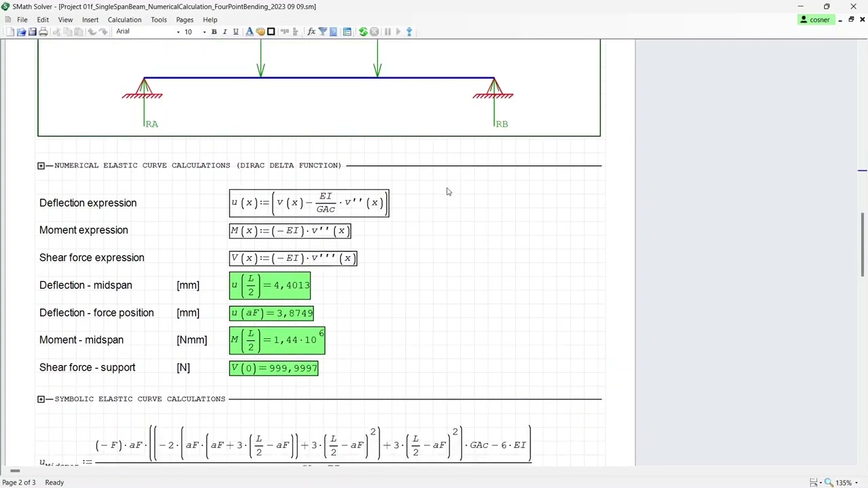Click the 'Page 2 of 3' status text
Screen dimensions: 868x488
19,483
